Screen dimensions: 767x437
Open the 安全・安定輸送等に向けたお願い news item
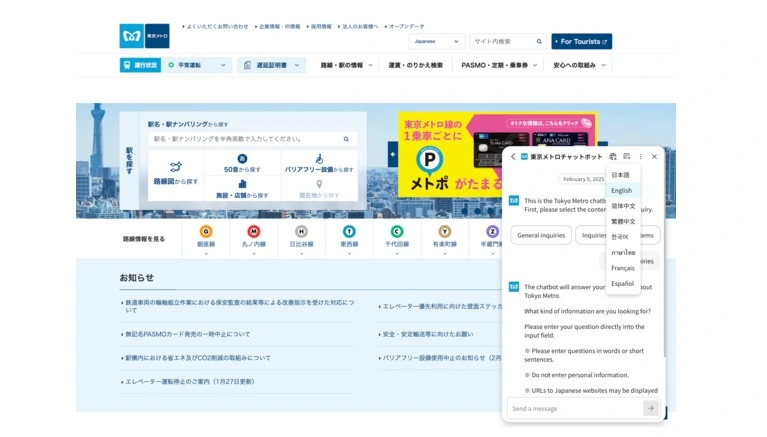(426, 334)
